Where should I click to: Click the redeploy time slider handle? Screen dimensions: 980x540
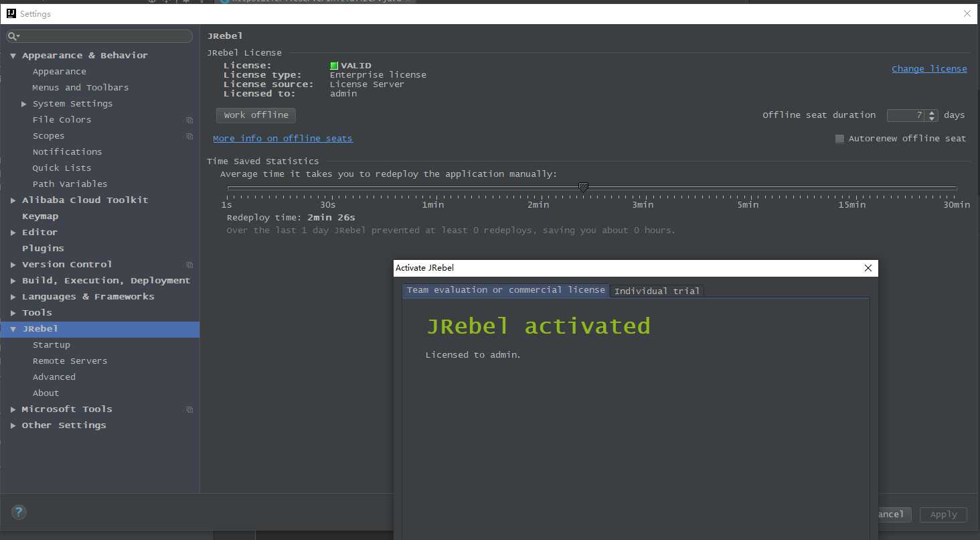pyautogui.click(x=583, y=188)
